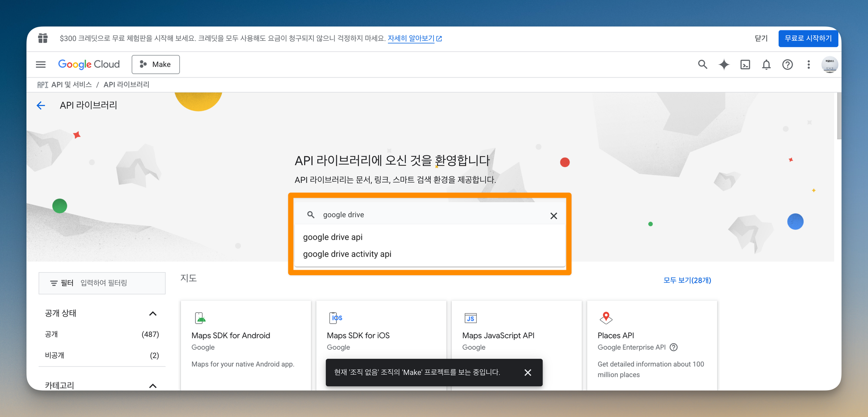The width and height of the screenshot is (868, 417).
Task: Go back with the blue arrow
Action: (x=41, y=105)
